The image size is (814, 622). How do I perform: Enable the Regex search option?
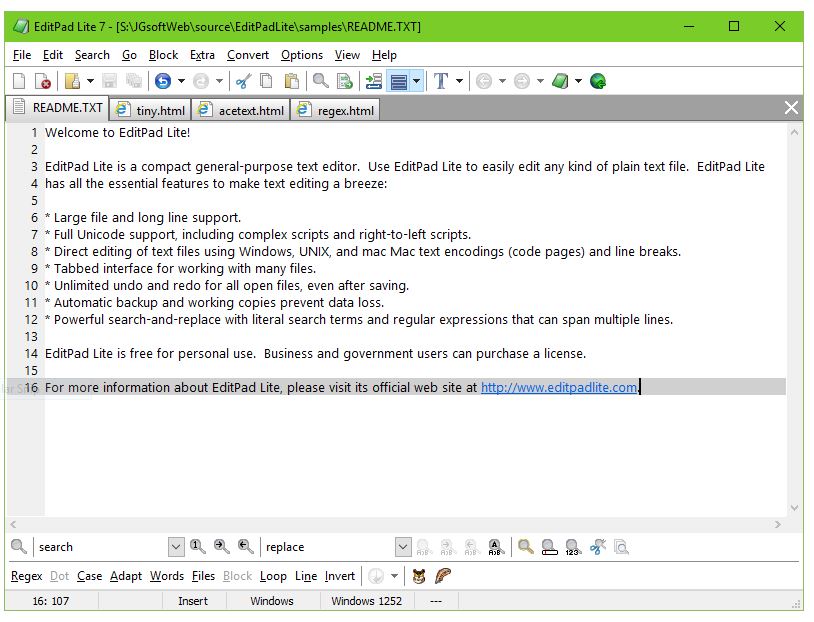pyautogui.click(x=25, y=576)
